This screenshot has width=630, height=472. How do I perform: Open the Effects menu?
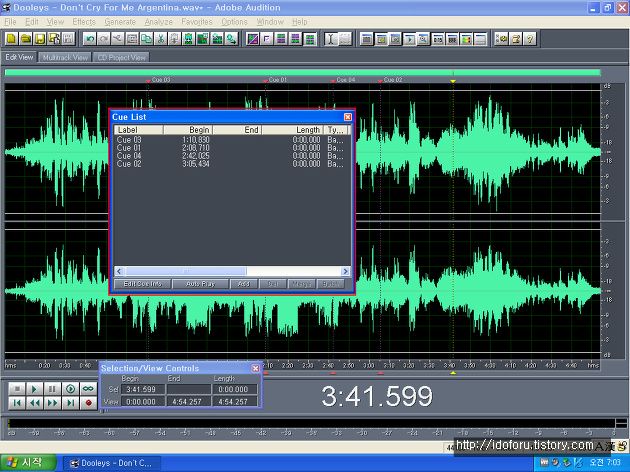pos(84,22)
